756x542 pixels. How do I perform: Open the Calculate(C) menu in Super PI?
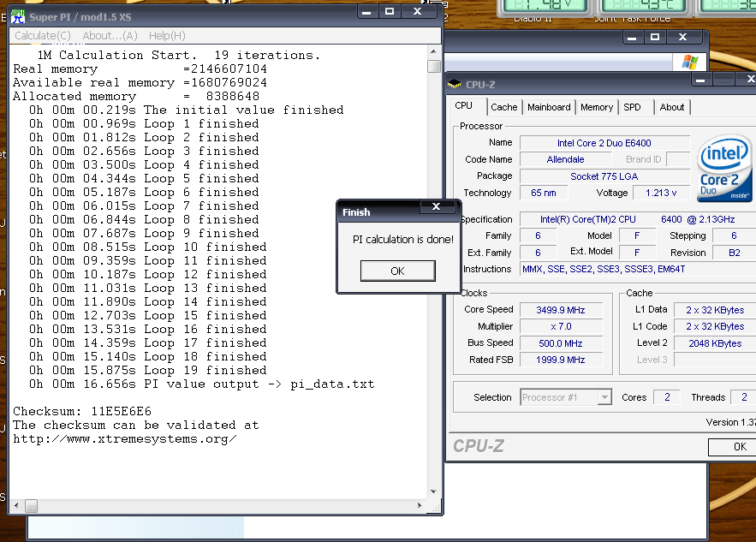coord(43,36)
